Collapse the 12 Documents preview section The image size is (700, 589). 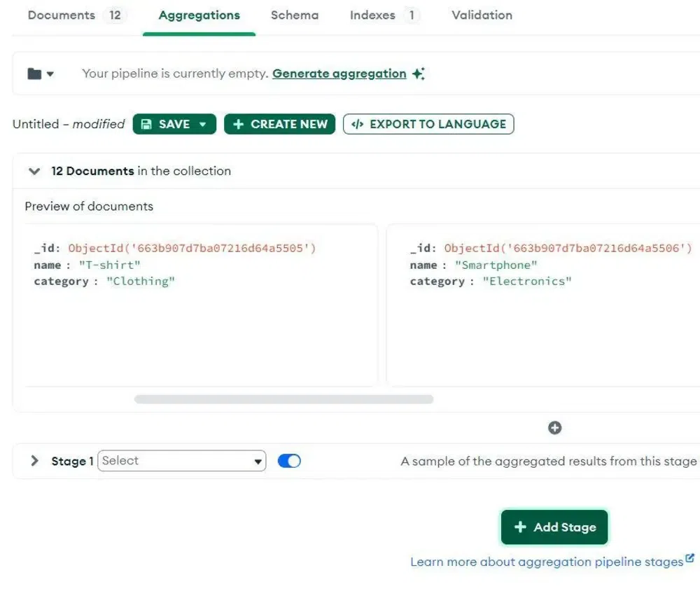point(34,171)
